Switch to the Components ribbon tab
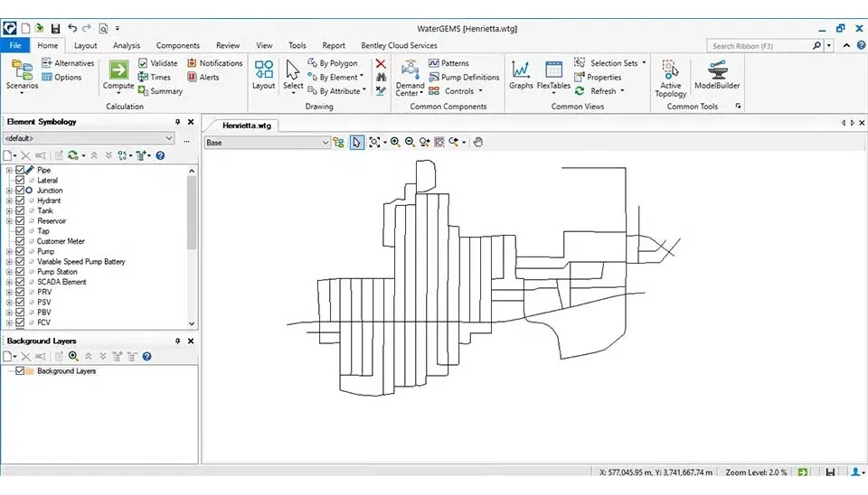Viewport: 868px width, 495px height. pyautogui.click(x=178, y=45)
